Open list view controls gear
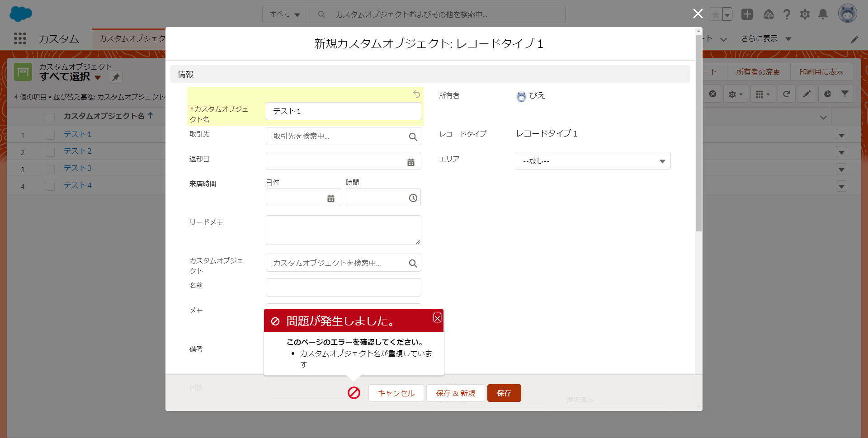 (736, 94)
